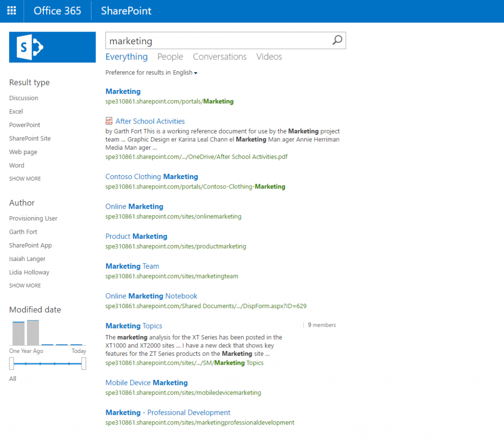Image resolution: width=504 pixels, height=442 pixels.
Task: Open the Marketing portal result
Action: tap(123, 91)
